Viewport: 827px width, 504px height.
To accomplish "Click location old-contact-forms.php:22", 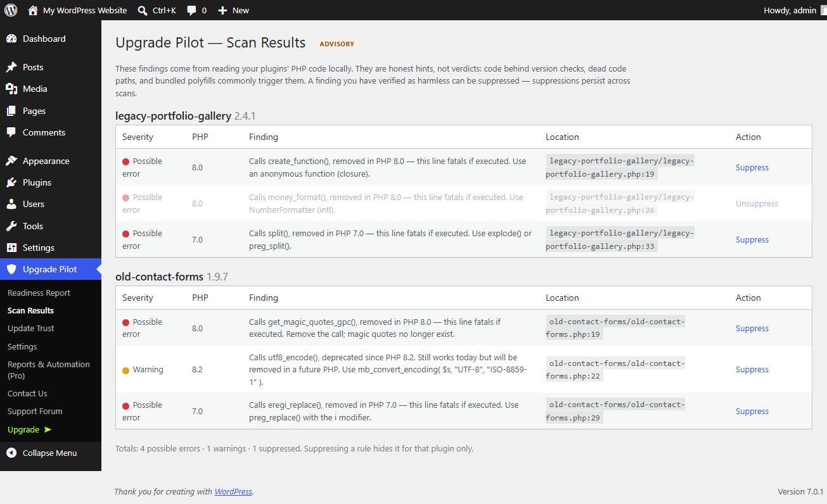I will 615,370.
